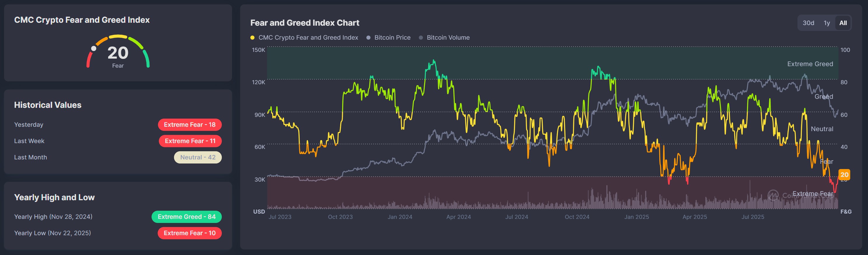Toggle Bitcoin Volume series in legend
This screenshot has height=255, width=868.
point(448,37)
